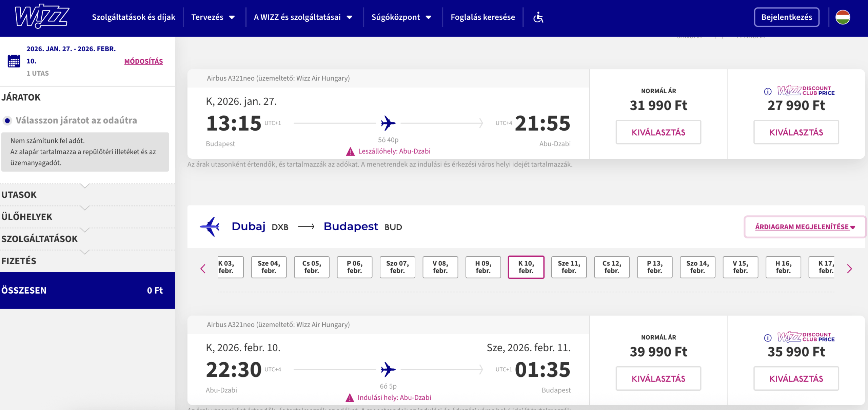868x410 pixels.
Task: Open the Szolgáltatások és díjak menu
Action: pos(134,17)
